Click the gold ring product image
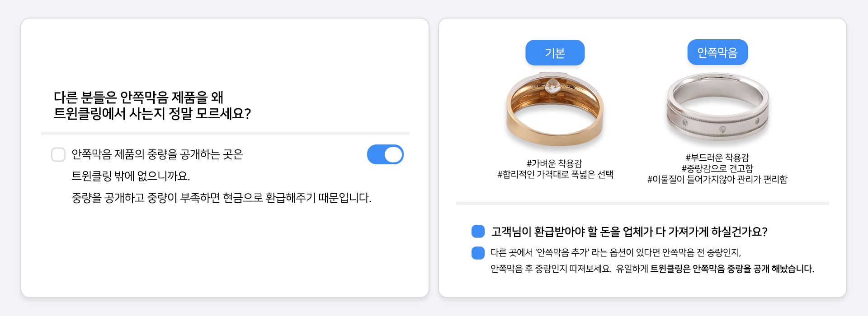Screen dimensions: 868x316 tap(555, 110)
